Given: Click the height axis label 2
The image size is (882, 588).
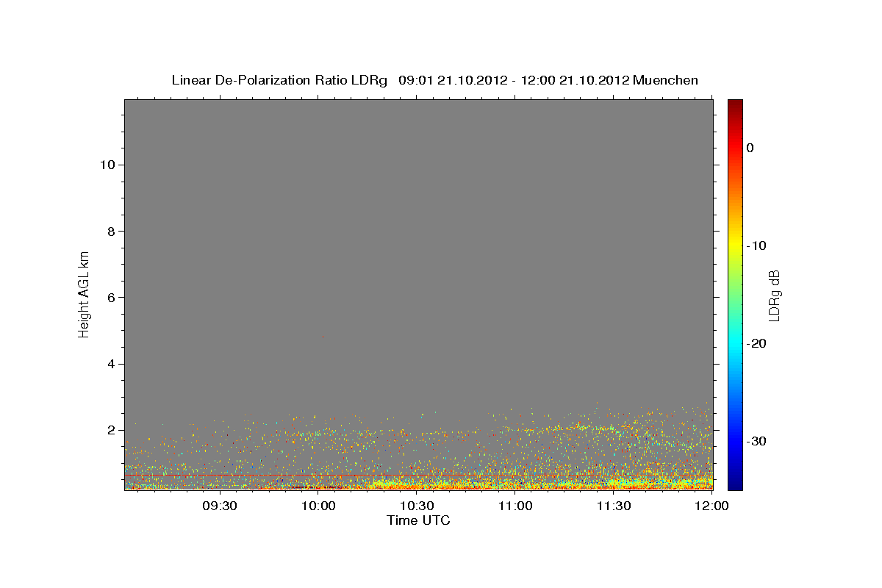Looking at the screenshot, I should click(110, 431).
